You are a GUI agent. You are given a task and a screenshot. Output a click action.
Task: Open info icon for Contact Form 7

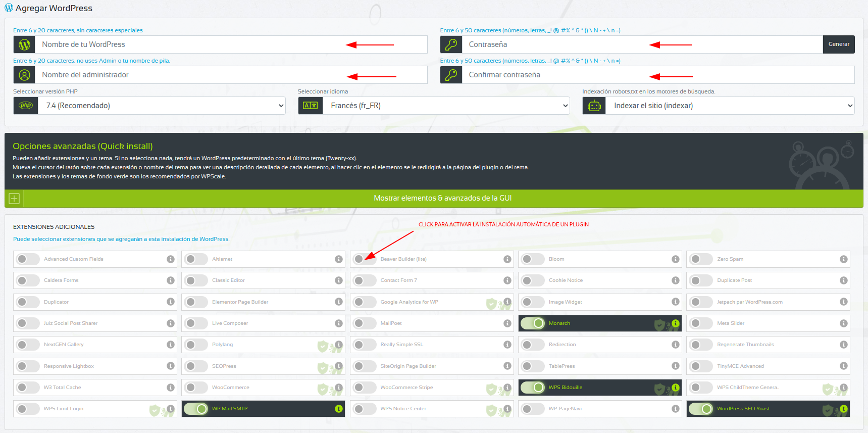coord(507,280)
